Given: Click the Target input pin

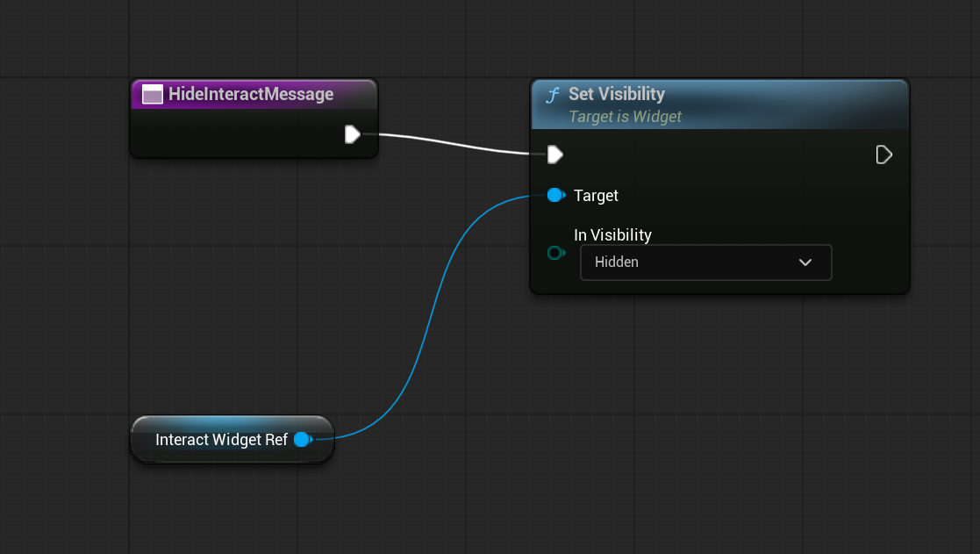Looking at the screenshot, I should (x=555, y=195).
